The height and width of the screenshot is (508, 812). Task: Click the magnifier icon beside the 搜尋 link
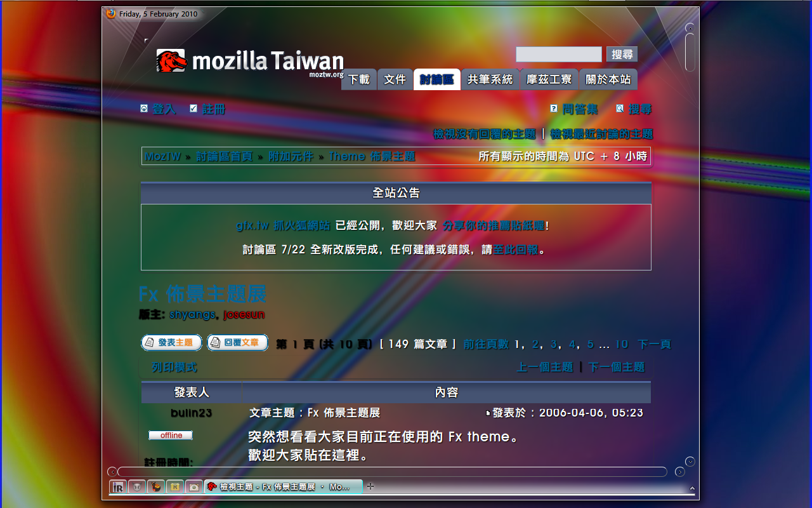point(620,109)
